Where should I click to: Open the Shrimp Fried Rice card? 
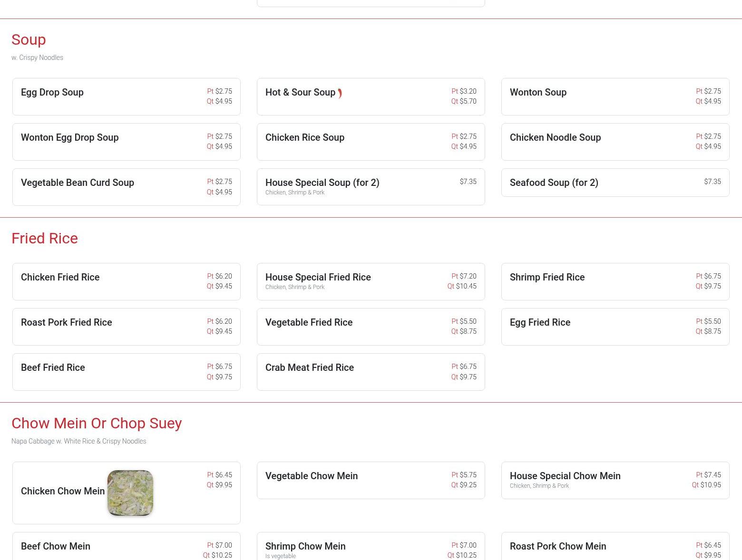coord(547,278)
